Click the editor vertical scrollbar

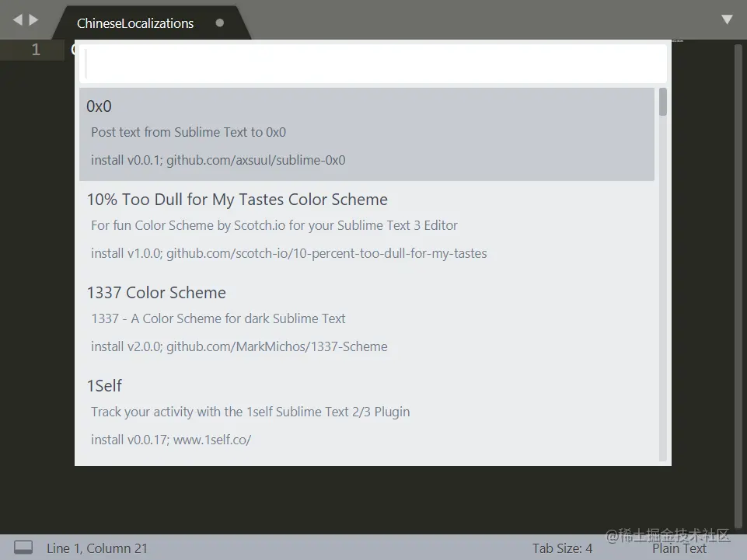[x=738, y=286]
